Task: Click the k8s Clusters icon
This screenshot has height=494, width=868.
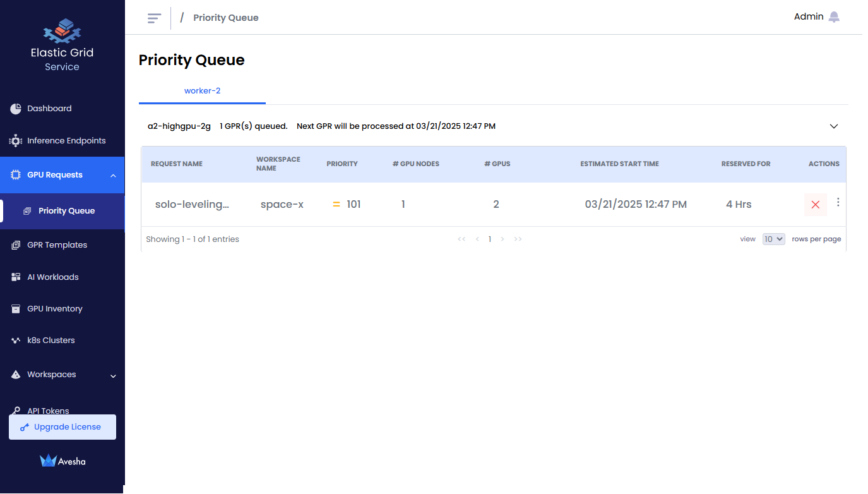Action: [x=16, y=340]
